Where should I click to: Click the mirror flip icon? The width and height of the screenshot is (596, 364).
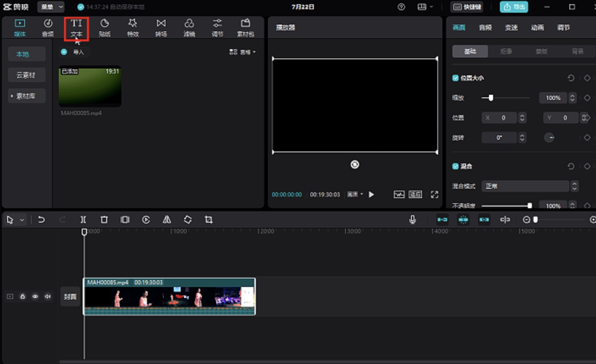(x=167, y=219)
